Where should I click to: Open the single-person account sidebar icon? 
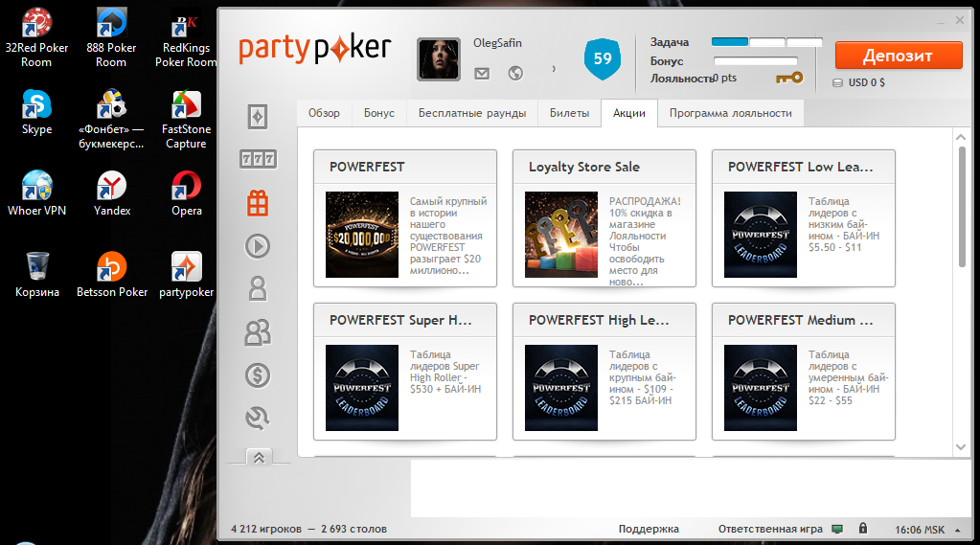258,288
